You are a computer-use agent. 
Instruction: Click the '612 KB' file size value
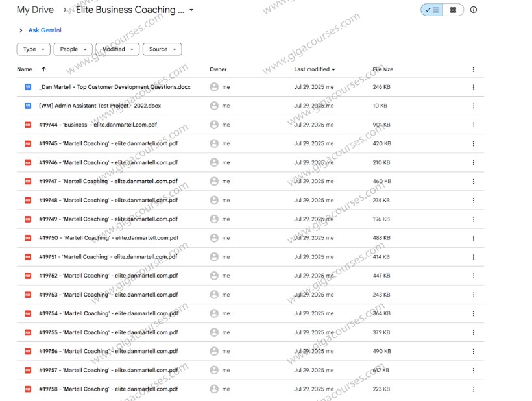(x=381, y=370)
